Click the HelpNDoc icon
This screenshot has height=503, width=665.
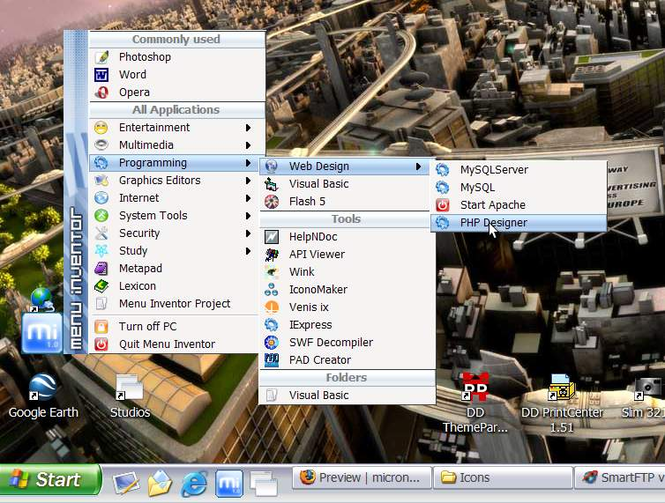point(271,237)
